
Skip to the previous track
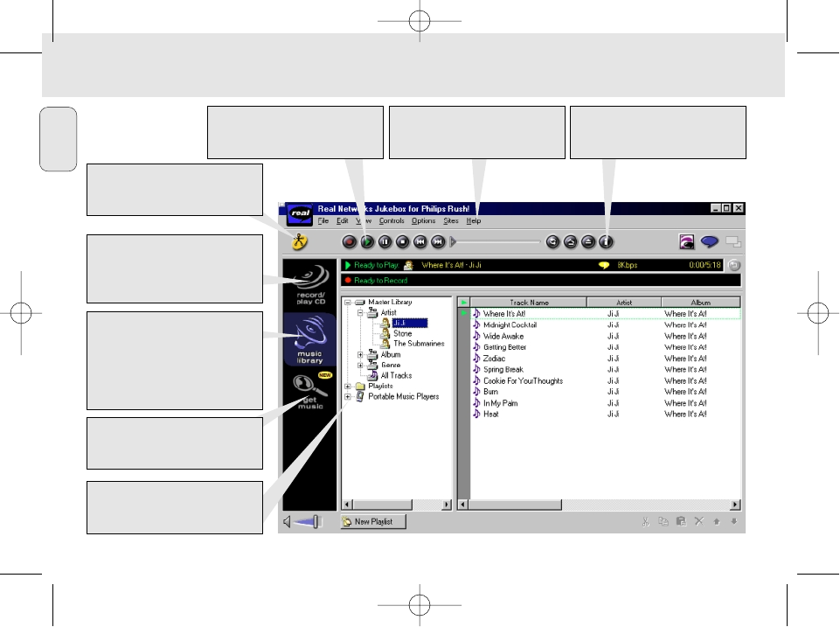pyautogui.click(x=420, y=242)
